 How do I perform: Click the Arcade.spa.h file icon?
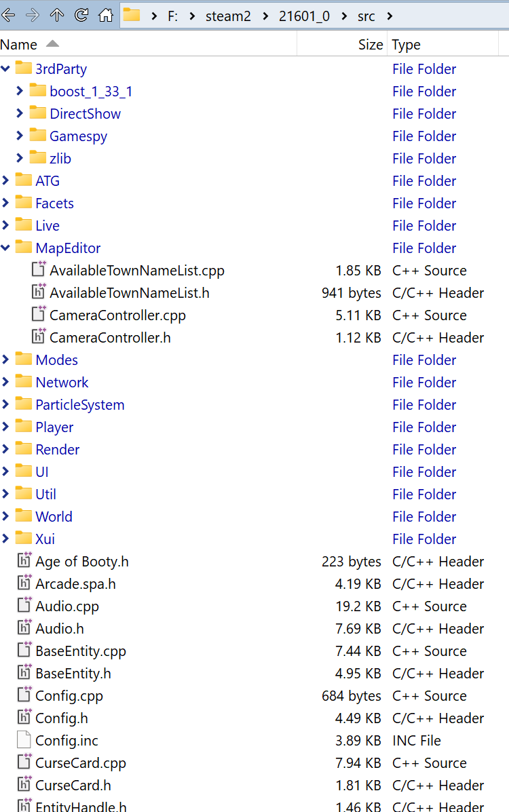(24, 583)
